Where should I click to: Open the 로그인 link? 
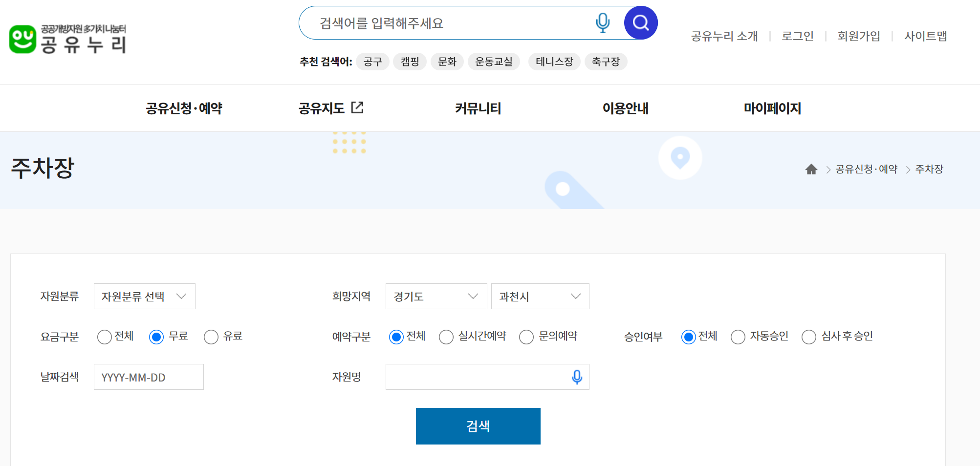coord(797,36)
